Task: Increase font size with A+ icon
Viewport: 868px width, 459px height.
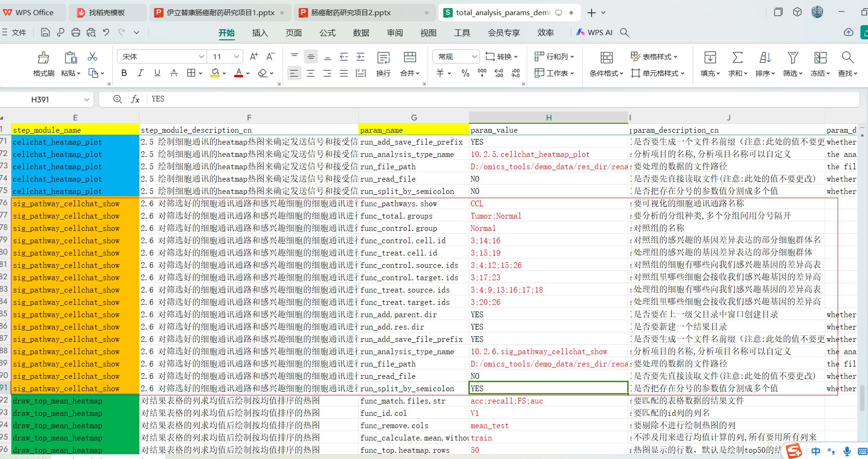Action: coord(254,56)
